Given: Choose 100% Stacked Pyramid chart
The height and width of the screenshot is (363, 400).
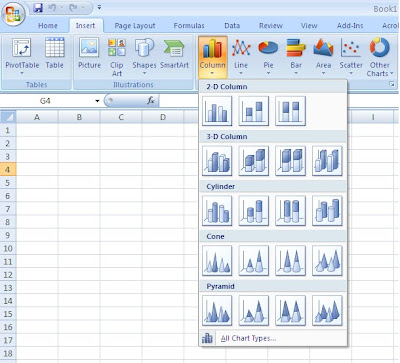Looking at the screenshot, I should [x=290, y=311].
